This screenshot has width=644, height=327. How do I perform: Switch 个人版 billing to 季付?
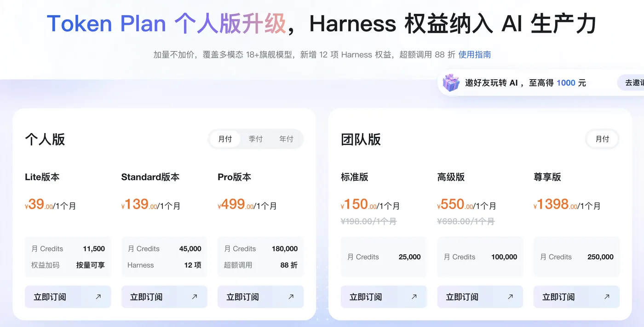(x=255, y=139)
